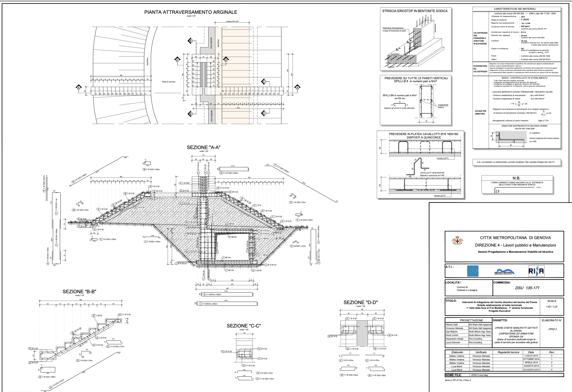
Task: Click the RINA logo
Action: [x=536, y=271]
